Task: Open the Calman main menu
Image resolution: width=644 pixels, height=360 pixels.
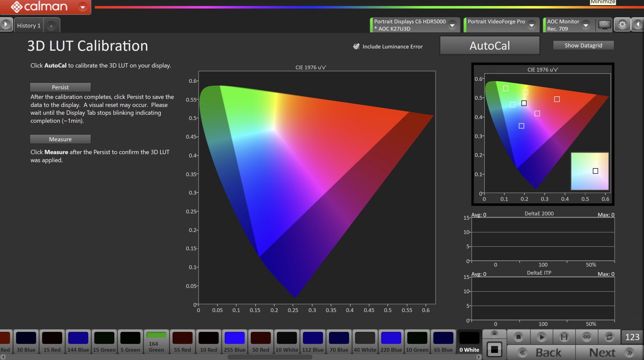Action: pos(83,7)
